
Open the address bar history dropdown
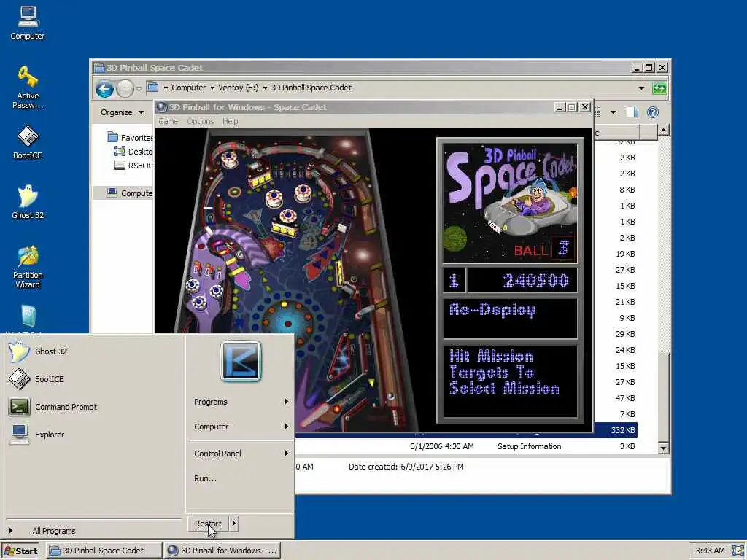[641, 88]
